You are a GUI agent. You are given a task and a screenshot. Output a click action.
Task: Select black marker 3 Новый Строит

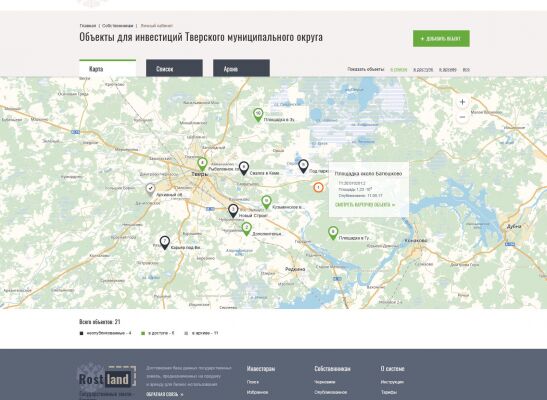233,211
